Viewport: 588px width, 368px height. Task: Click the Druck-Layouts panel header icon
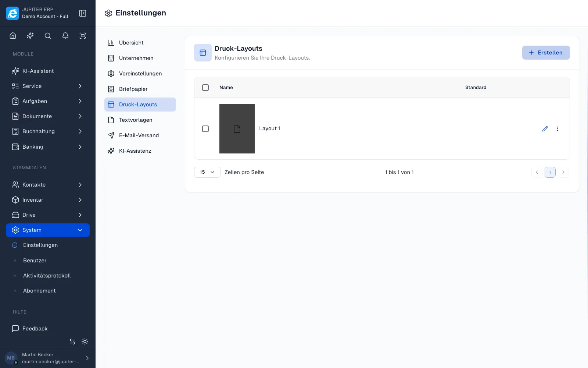coord(203,53)
